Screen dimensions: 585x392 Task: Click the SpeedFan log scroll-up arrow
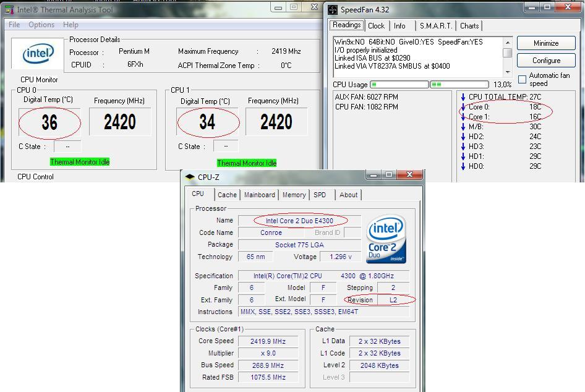pos(508,42)
